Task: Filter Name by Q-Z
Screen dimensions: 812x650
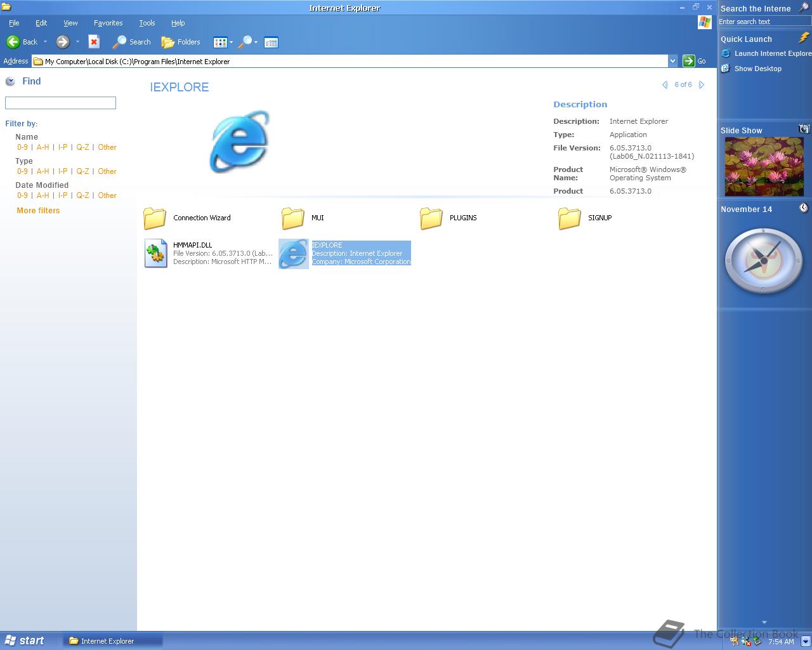Action: pos(82,147)
